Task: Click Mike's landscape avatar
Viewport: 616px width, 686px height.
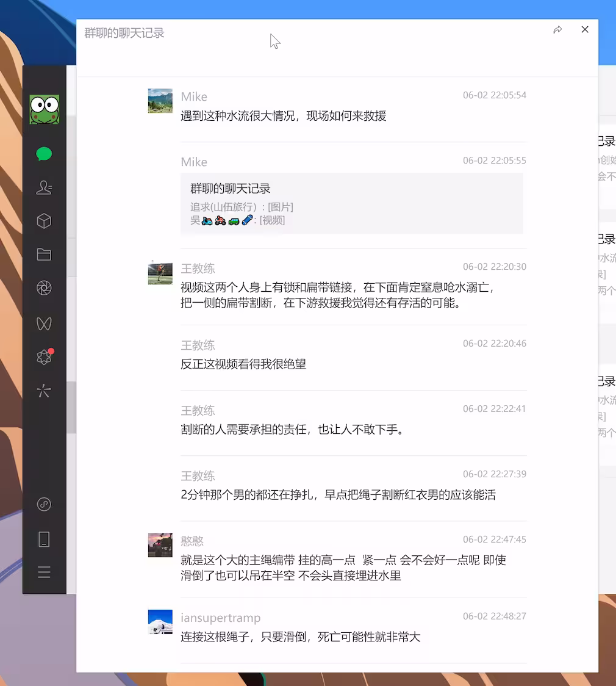Action: tap(160, 101)
